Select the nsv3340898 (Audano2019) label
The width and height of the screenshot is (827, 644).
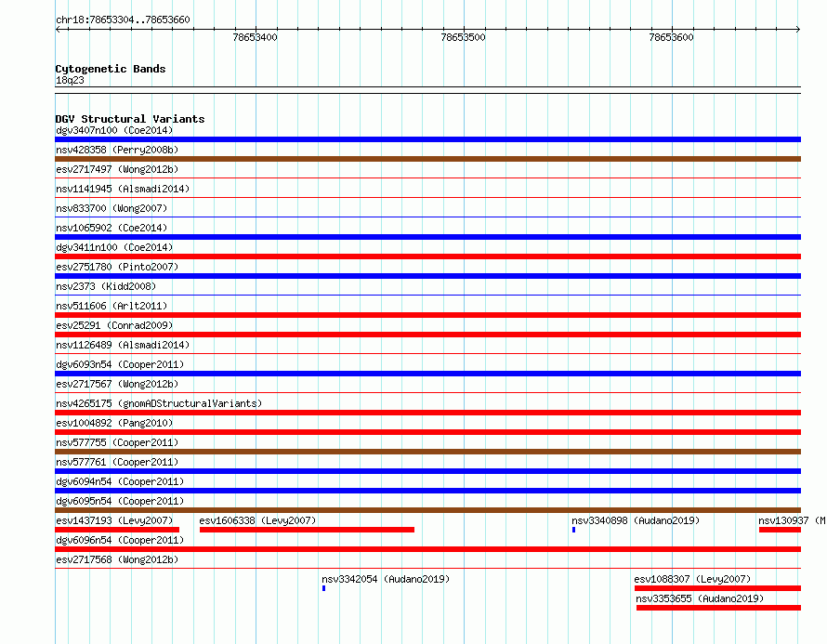pos(636,520)
